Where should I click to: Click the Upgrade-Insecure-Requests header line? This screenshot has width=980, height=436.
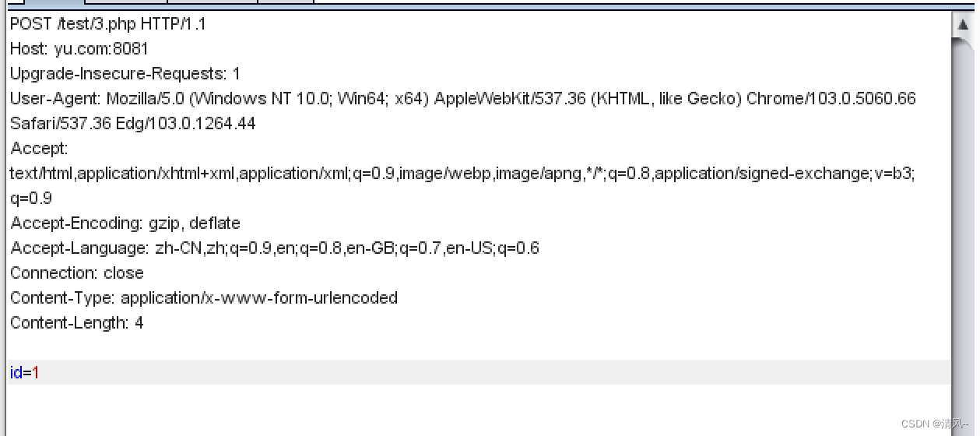click(x=125, y=74)
